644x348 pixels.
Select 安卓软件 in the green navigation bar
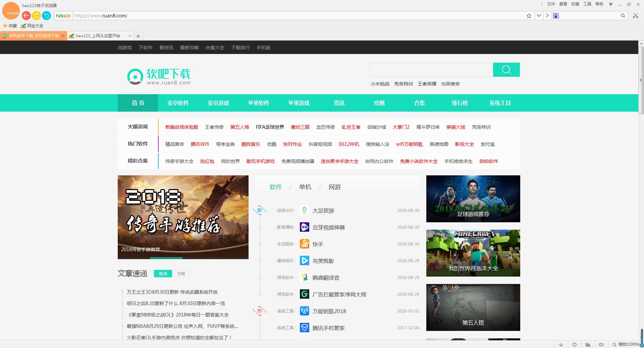(178, 103)
